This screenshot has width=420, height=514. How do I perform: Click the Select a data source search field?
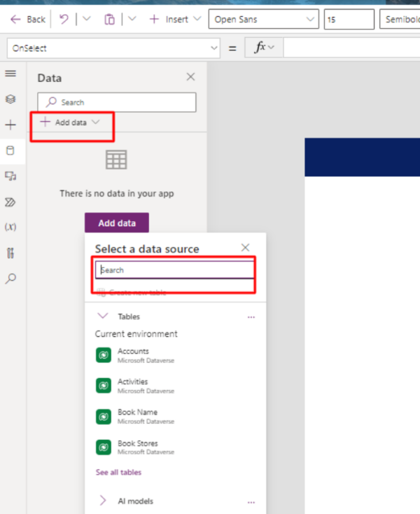pyautogui.click(x=175, y=270)
